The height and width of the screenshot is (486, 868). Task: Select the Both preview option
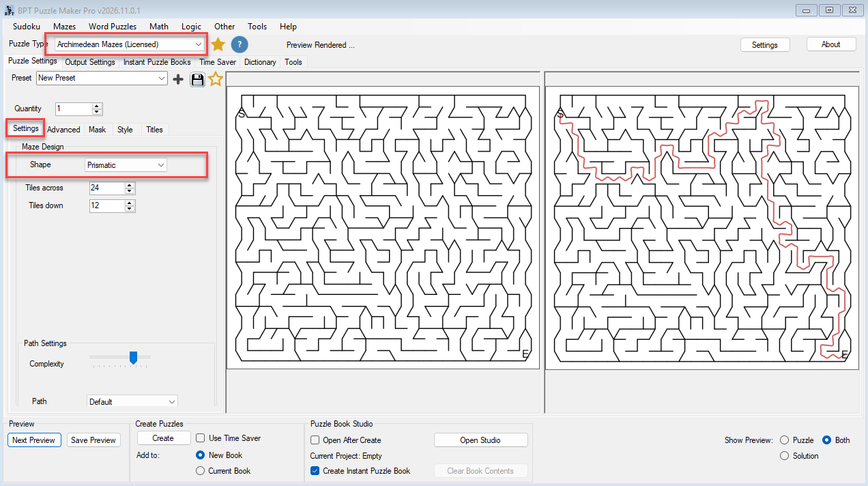pyautogui.click(x=826, y=440)
